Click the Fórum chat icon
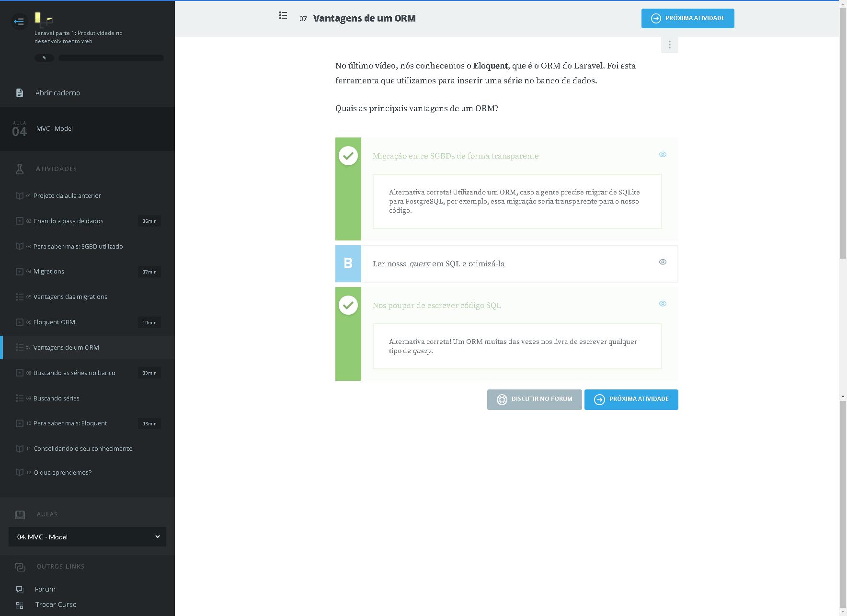 [x=20, y=589]
